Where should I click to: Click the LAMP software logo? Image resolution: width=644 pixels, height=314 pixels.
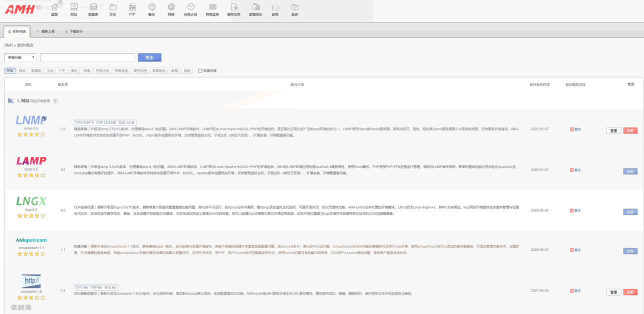click(31, 160)
